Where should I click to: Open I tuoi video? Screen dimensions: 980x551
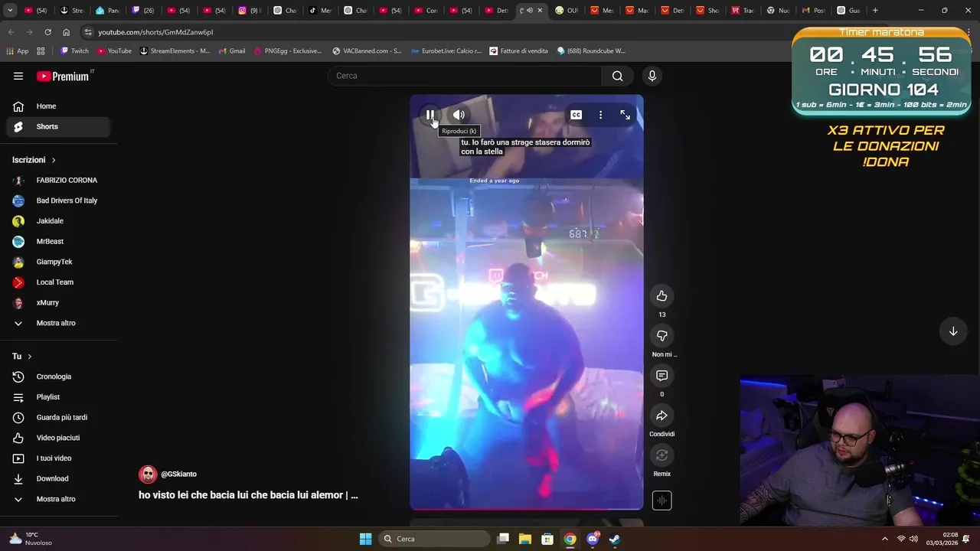(x=58, y=458)
